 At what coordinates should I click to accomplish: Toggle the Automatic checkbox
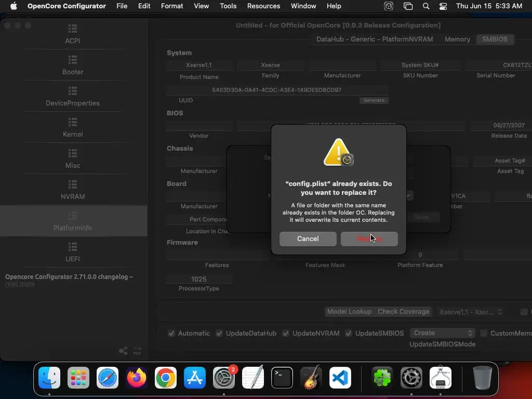[171, 333]
